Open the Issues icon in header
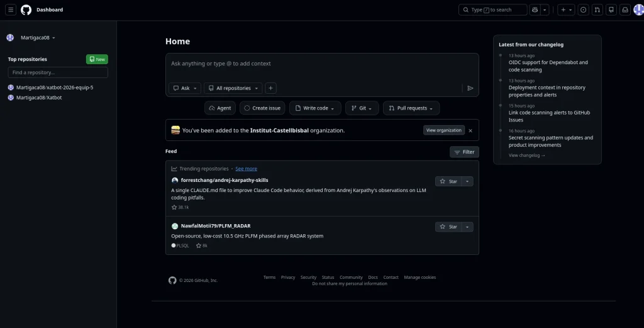 (583, 10)
